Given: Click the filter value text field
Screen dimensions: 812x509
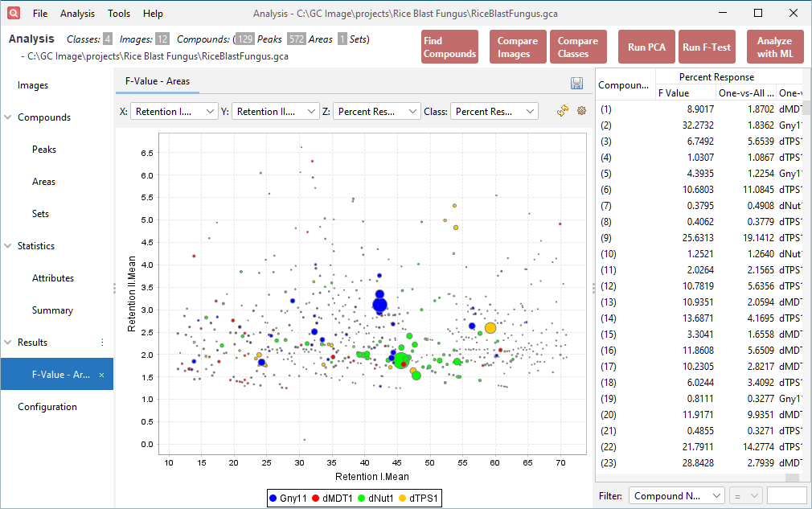Looking at the screenshot, I should (786, 496).
